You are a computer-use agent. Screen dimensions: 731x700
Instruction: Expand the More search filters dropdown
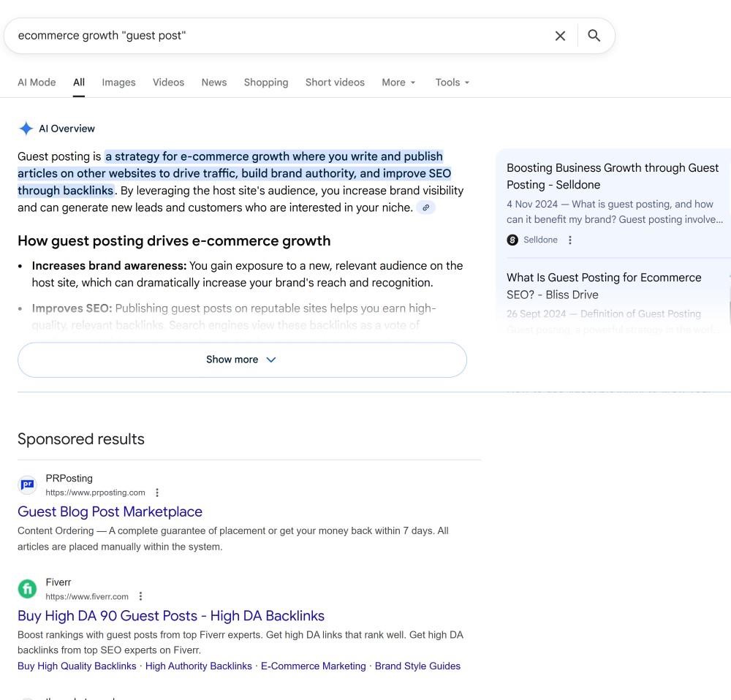398,83
